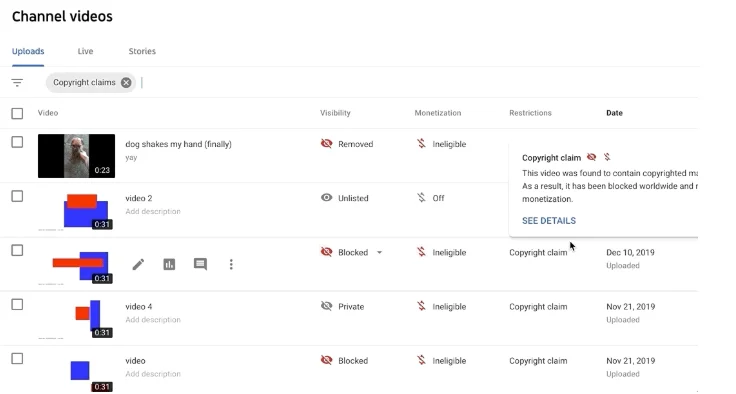
Task: Click monetization Off icon for video 2
Action: coord(421,198)
